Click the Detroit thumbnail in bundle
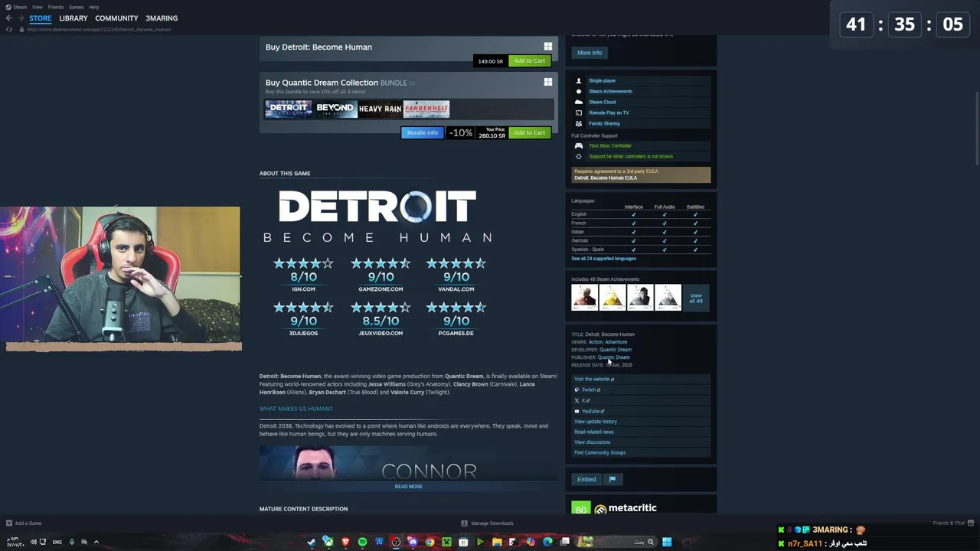The height and width of the screenshot is (551, 980). (x=288, y=109)
